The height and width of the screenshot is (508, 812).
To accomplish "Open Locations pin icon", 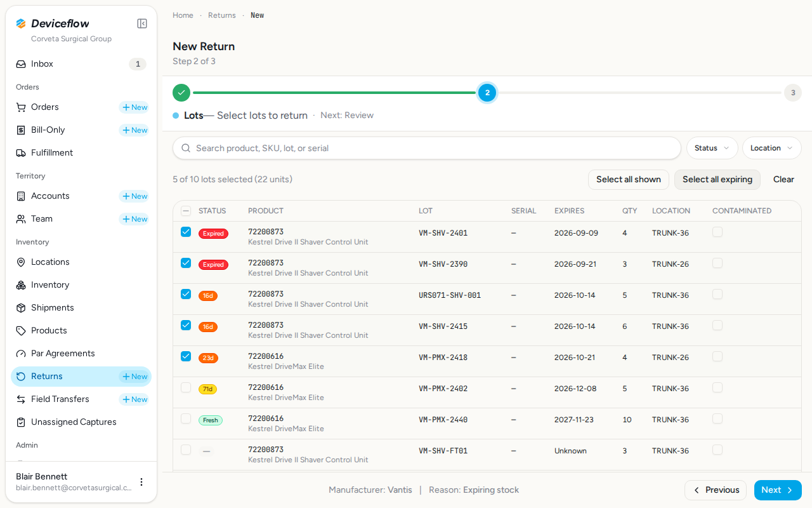I will [21, 262].
